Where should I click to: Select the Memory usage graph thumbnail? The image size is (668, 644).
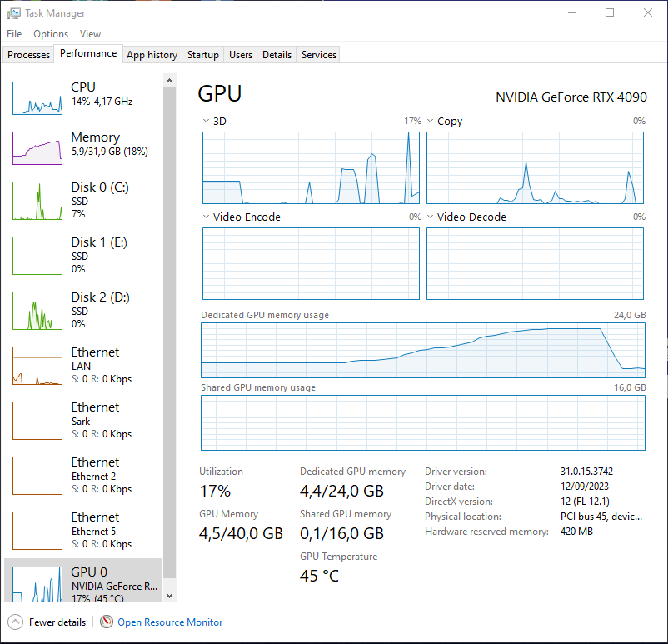[37, 148]
